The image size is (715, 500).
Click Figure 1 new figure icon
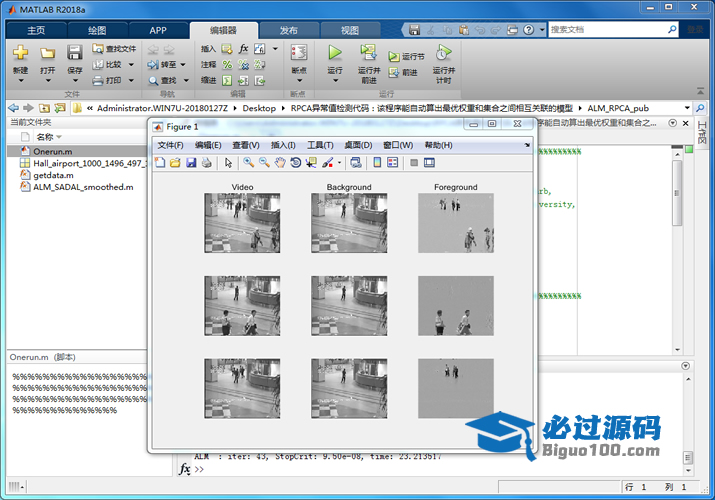point(160,163)
